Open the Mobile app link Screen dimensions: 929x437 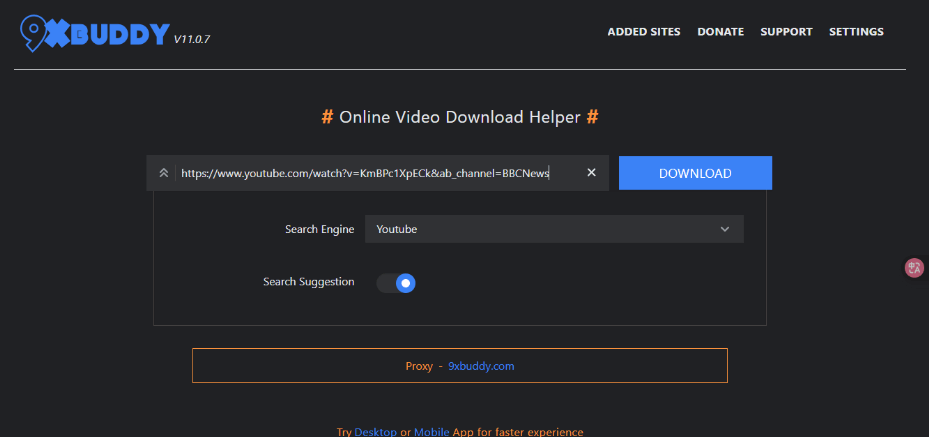[x=432, y=432]
